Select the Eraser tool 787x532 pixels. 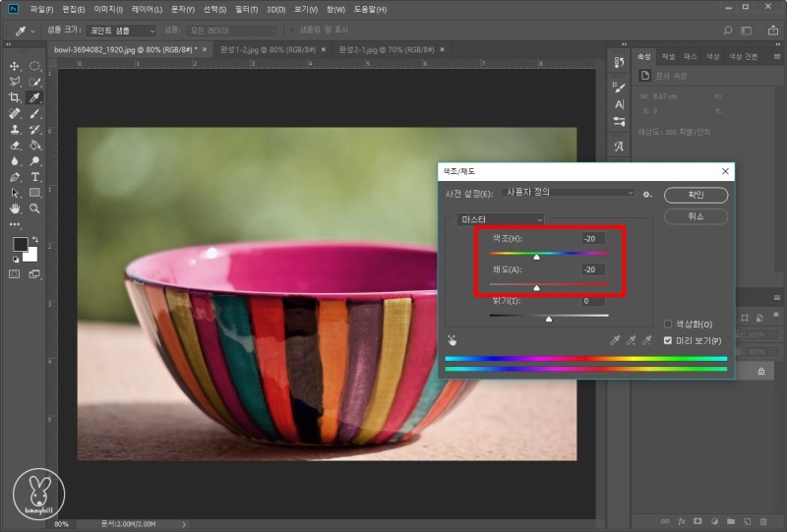[15, 145]
